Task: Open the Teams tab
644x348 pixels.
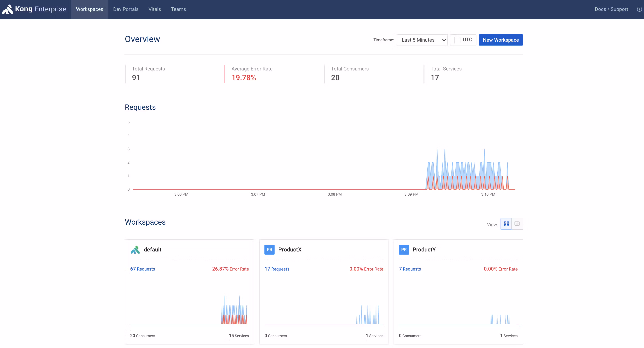Action: 178,9
